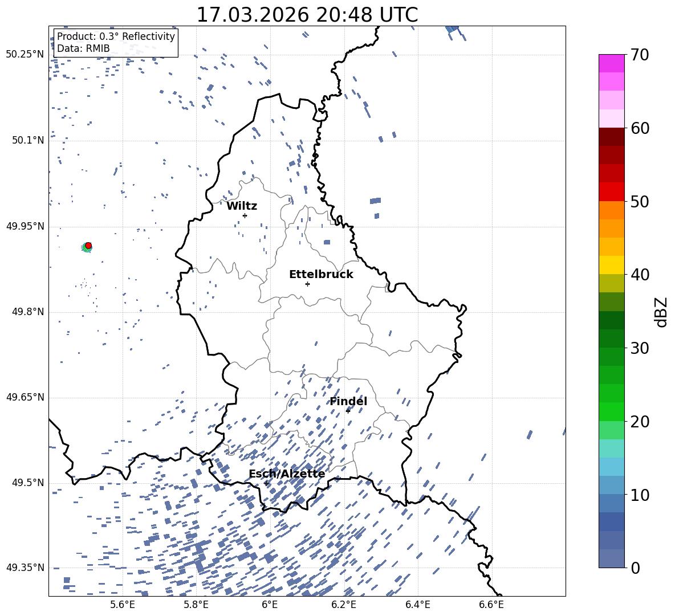Click the 49.35°N latitude label
This screenshot has height=616, width=675.
click(x=26, y=568)
